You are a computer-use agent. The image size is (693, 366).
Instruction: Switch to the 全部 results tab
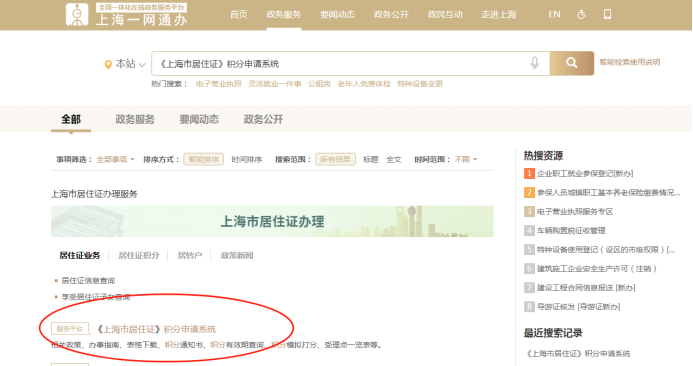click(71, 119)
